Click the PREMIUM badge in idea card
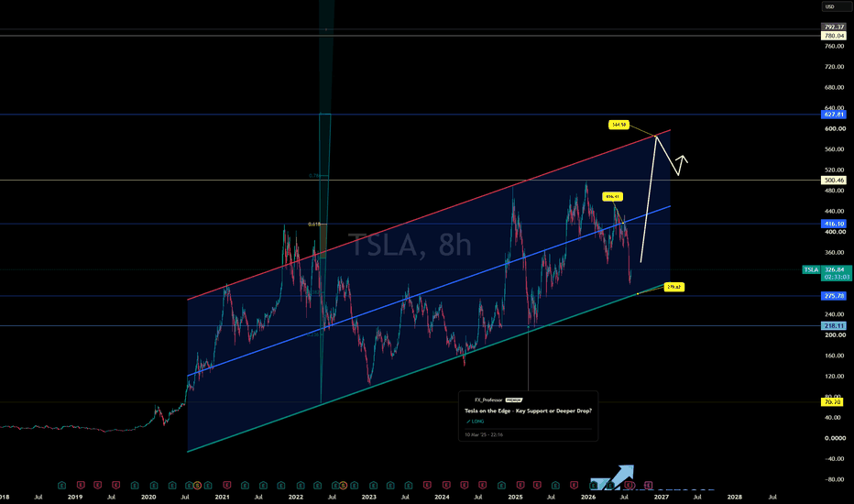The image size is (854, 504). tap(514, 400)
